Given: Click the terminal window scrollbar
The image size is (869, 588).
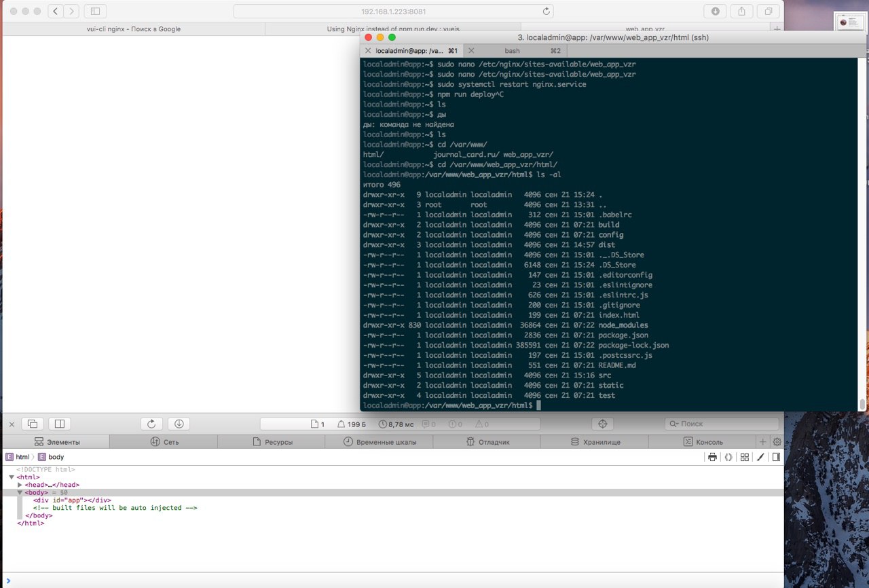Looking at the screenshot, I should pos(862,405).
